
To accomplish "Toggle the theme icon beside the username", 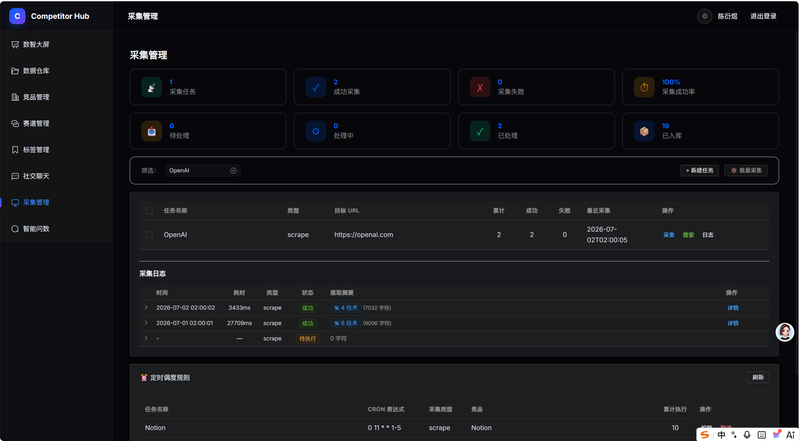I will (x=705, y=16).
